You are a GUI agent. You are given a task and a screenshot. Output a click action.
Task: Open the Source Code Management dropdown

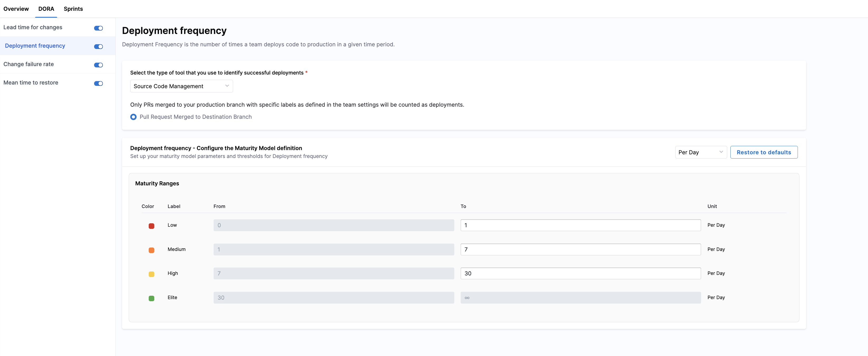point(181,86)
